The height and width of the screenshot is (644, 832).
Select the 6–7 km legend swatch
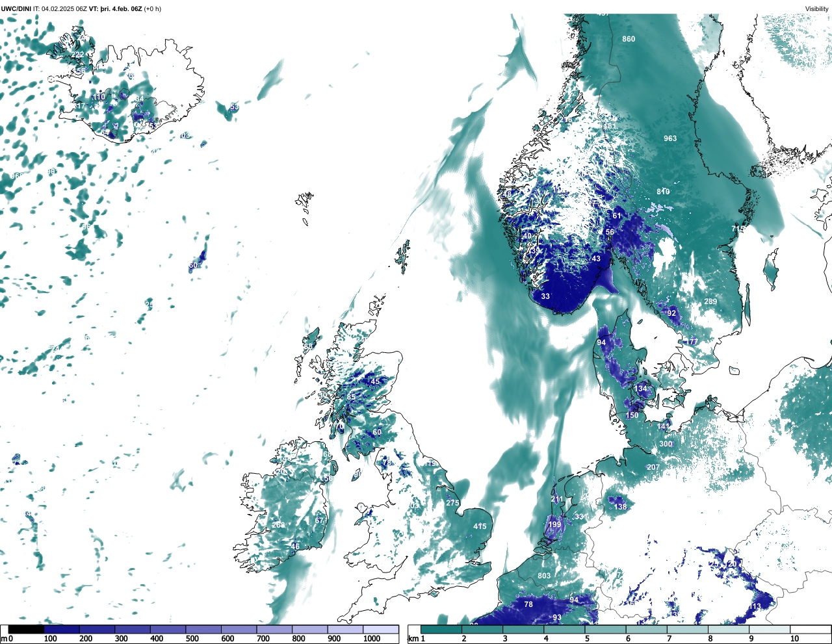coord(647,629)
